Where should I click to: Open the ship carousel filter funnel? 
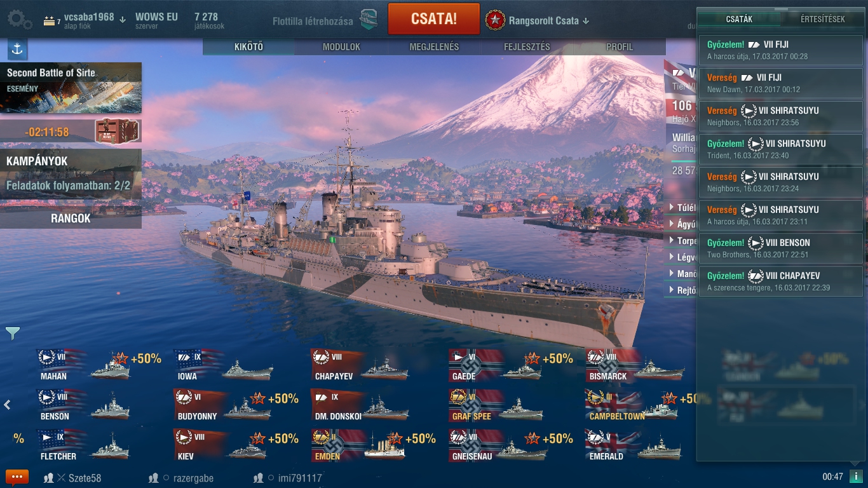13,333
